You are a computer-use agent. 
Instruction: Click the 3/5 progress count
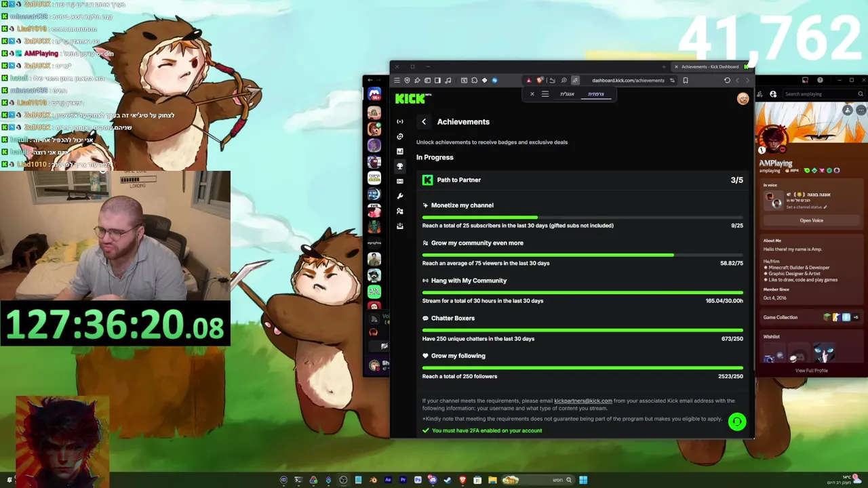click(737, 180)
